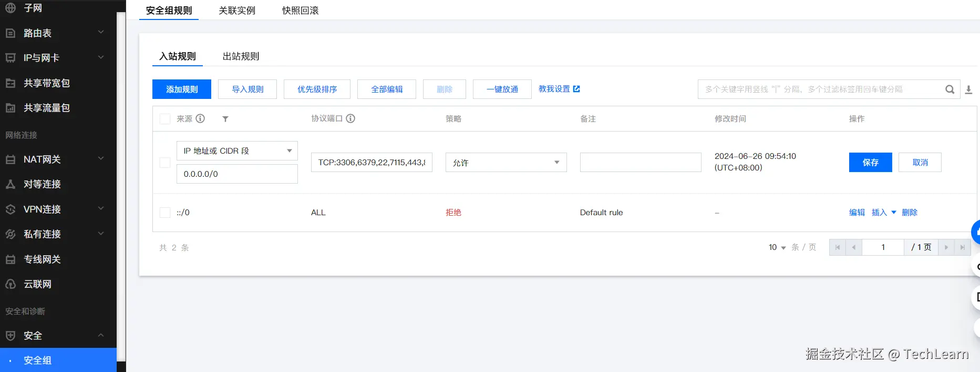Switch to 关联实例 tab
Image resolution: width=980 pixels, height=372 pixels.
click(x=237, y=11)
